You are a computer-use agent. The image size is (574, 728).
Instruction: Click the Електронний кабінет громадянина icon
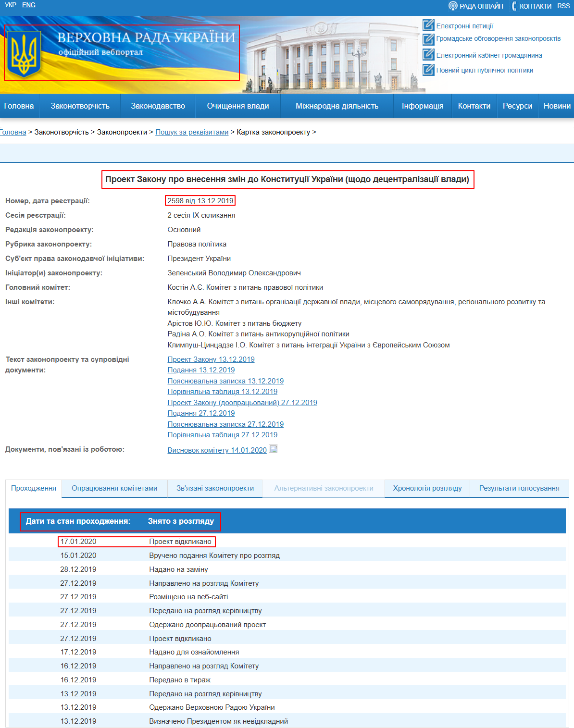click(428, 55)
